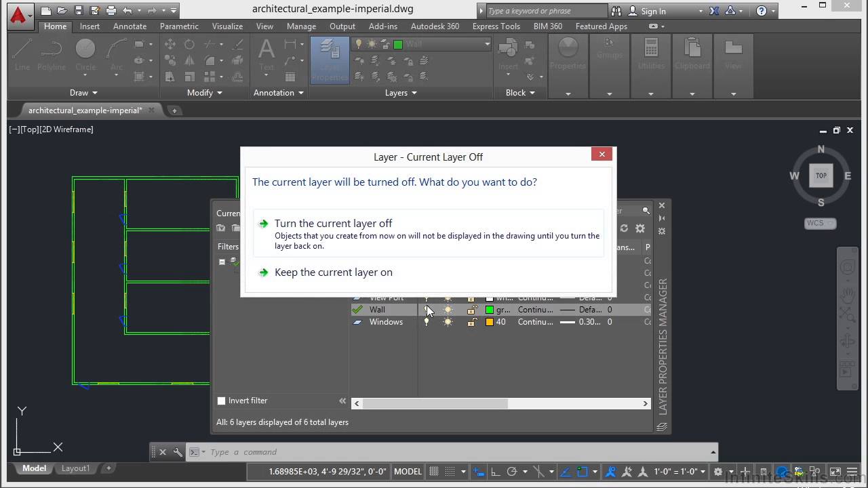Click the TOP face of ViewCube
Screen dimensions: 868x488
click(821, 176)
